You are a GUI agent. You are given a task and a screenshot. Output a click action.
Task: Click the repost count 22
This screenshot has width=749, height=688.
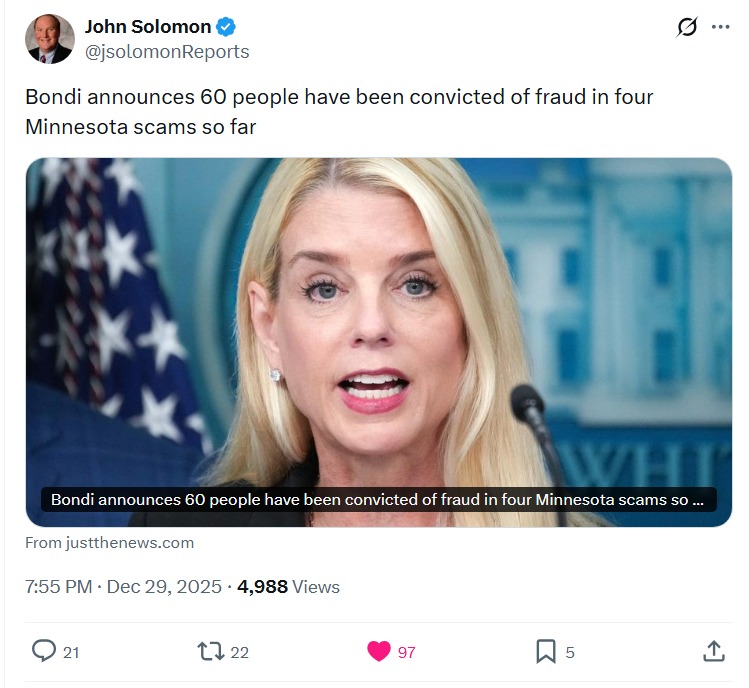coord(239,653)
